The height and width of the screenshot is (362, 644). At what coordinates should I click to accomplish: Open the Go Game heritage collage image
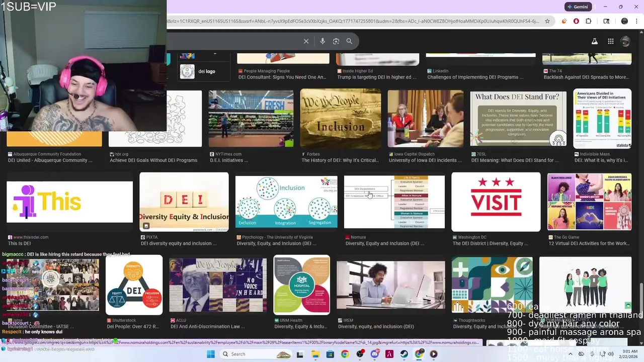click(x=589, y=202)
